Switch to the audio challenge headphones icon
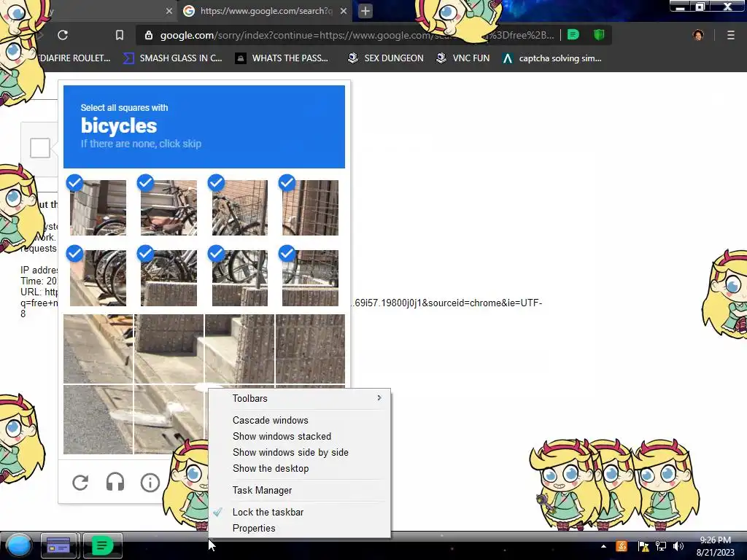The height and width of the screenshot is (560, 747). click(x=115, y=482)
